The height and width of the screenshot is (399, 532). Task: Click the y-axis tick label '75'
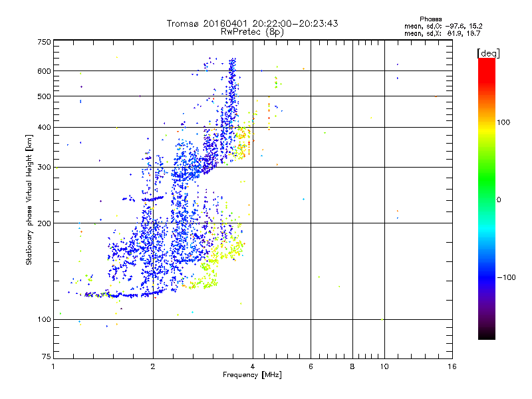[47, 356]
